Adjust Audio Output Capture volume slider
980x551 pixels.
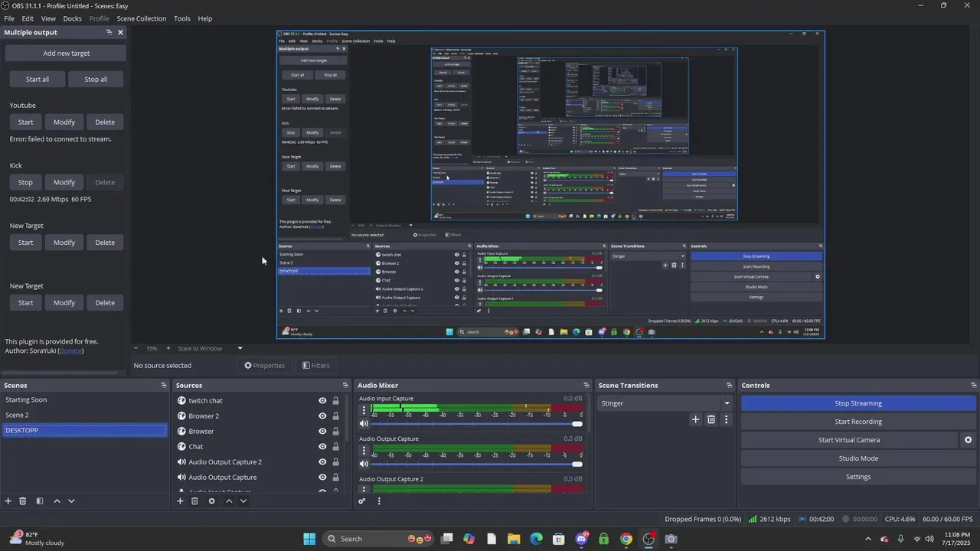pyautogui.click(x=577, y=464)
